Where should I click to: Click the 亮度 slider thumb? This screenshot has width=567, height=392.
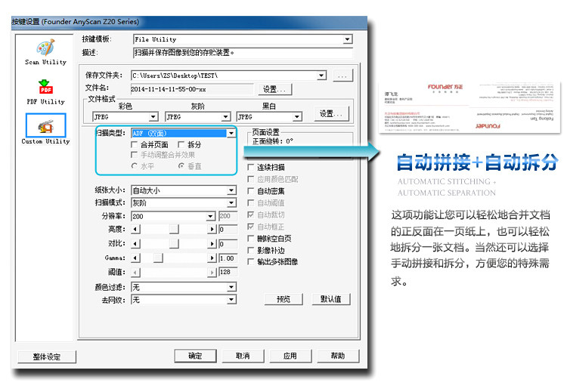[174, 229]
